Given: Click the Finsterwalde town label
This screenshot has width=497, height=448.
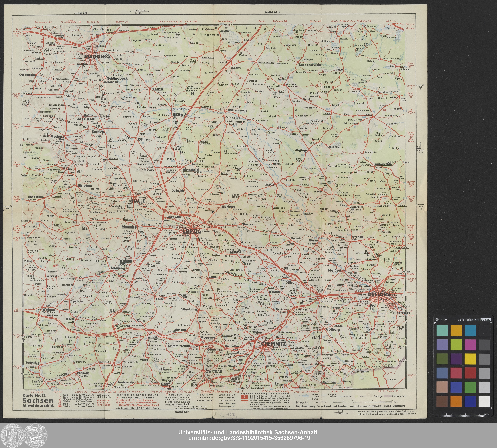Looking at the screenshot, I should (383, 164).
